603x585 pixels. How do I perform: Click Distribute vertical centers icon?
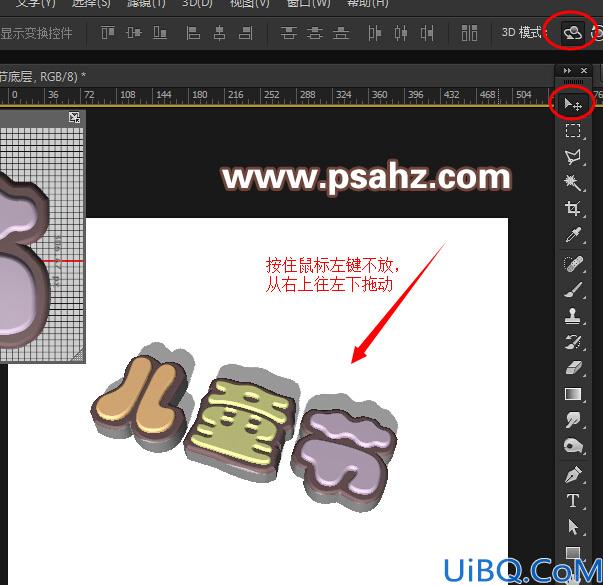[315, 33]
